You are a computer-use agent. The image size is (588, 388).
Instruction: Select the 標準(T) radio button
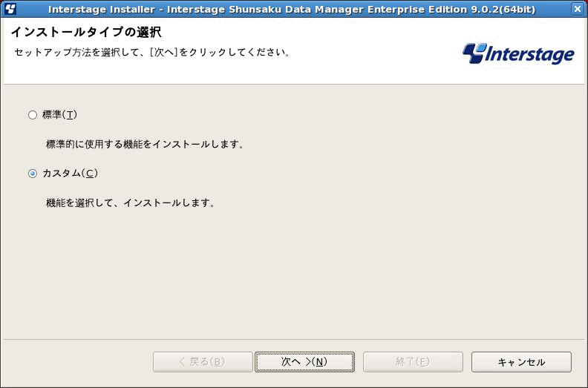33,115
